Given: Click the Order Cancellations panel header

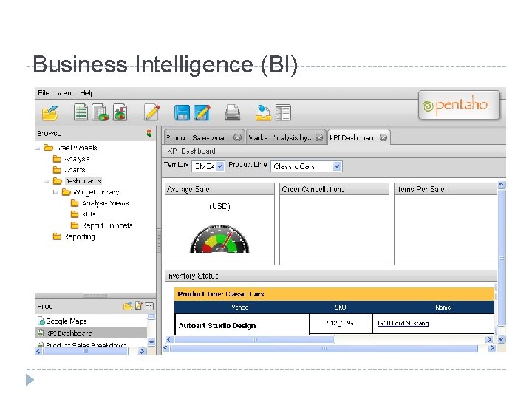Looking at the screenshot, I should 334,189.
